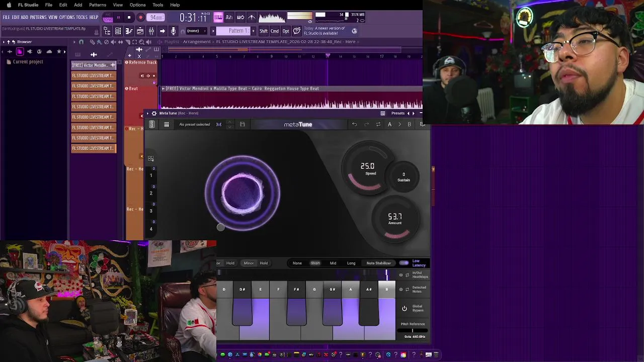644x362 pixels.
Task: Click the Global Bypass power button
Action: coord(404,308)
